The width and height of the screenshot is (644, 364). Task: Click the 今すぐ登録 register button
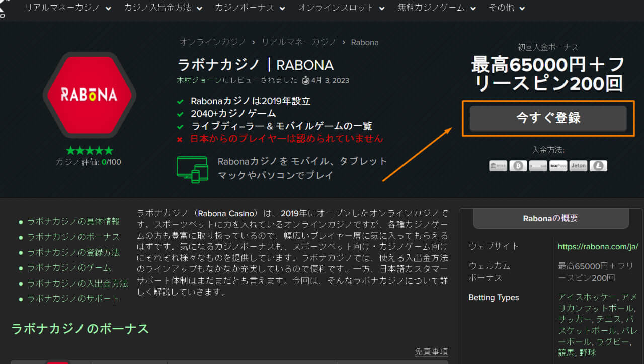click(x=548, y=118)
